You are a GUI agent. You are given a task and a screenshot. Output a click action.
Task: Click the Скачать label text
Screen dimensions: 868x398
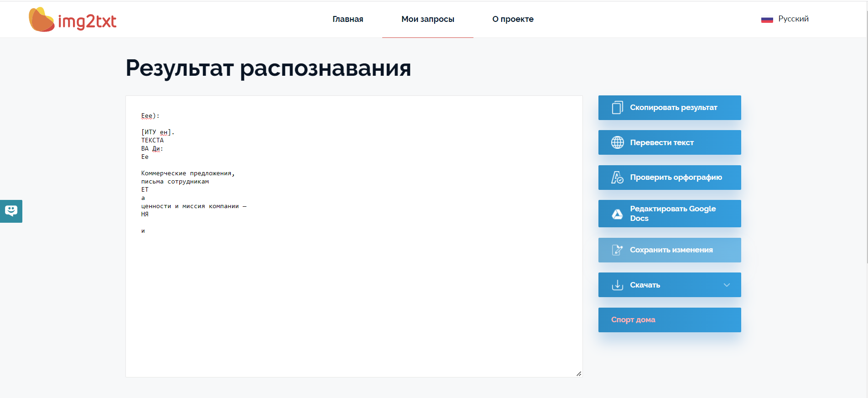[645, 285]
